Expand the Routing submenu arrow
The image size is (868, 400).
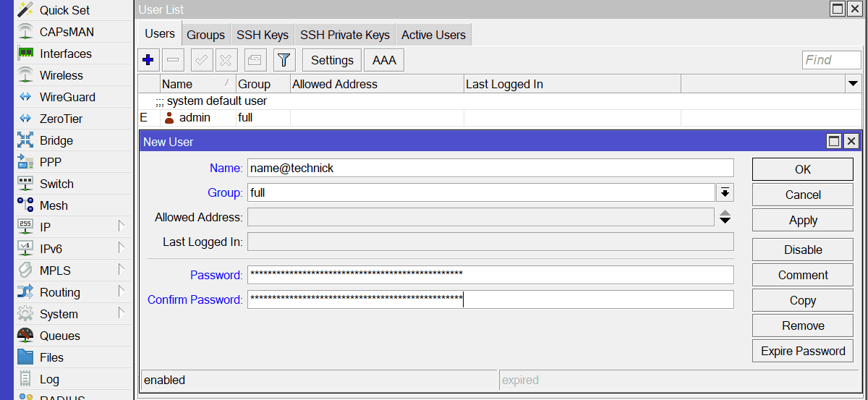pyautogui.click(x=122, y=292)
